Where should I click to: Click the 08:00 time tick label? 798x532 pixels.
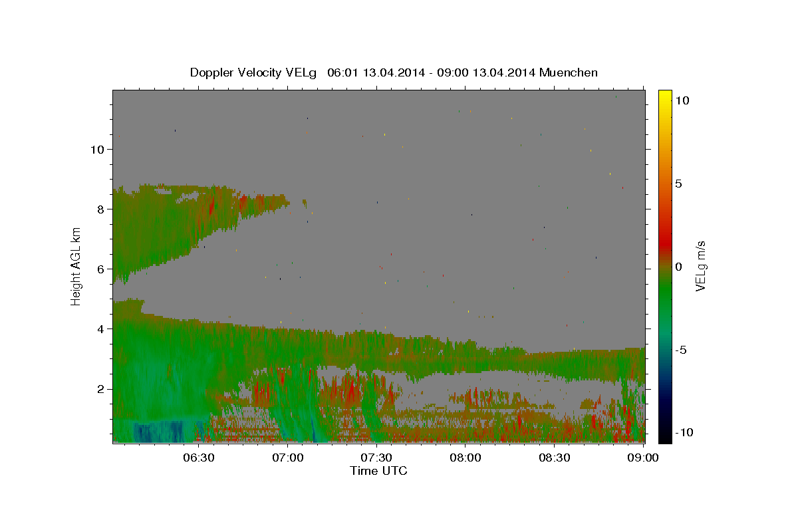(465, 458)
